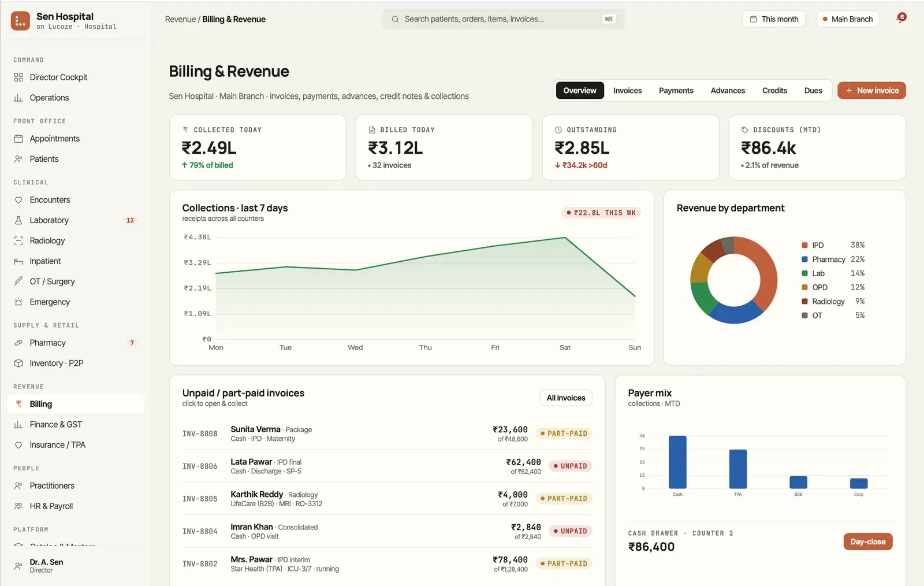This screenshot has height=586, width=924.
Task: Click the ₹34.2k >60d overdue text
Action: click(581, 165)
